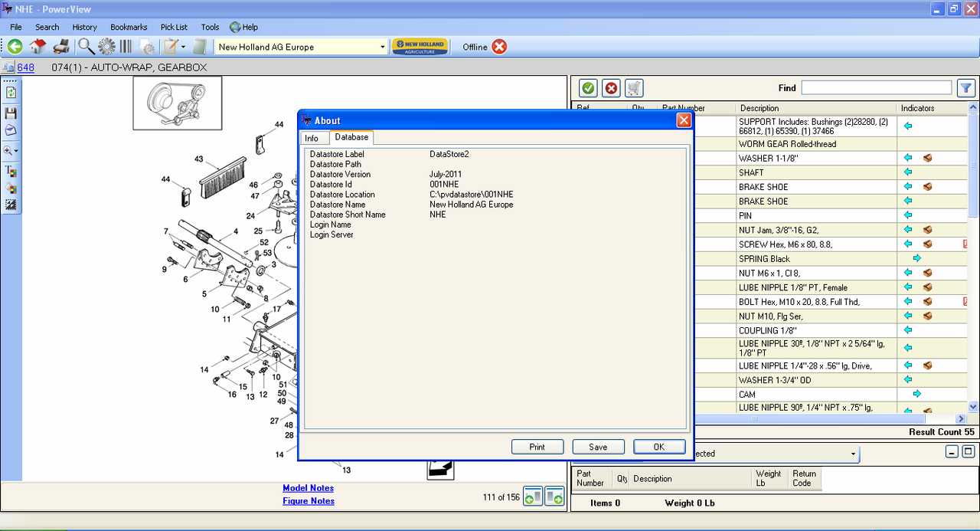Click the gearbox overview thumbnail image
The height and width of the screenshot is (531, 980).
pyautogui.click(x=178, y=103)
